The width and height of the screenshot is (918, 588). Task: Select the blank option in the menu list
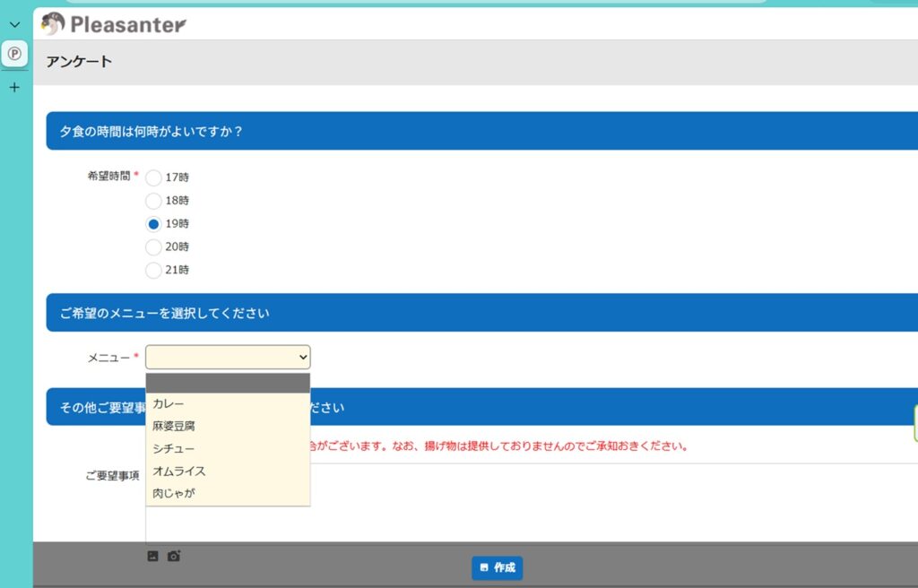click(x=228, y=384)
